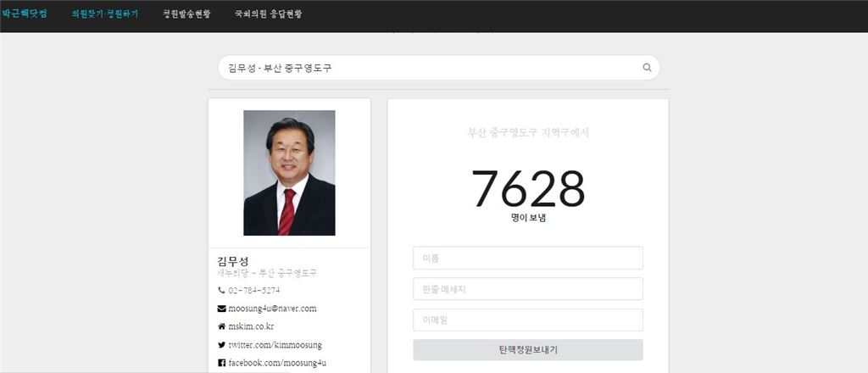Click the 명이 보냄 label

(x=528, y=218)
